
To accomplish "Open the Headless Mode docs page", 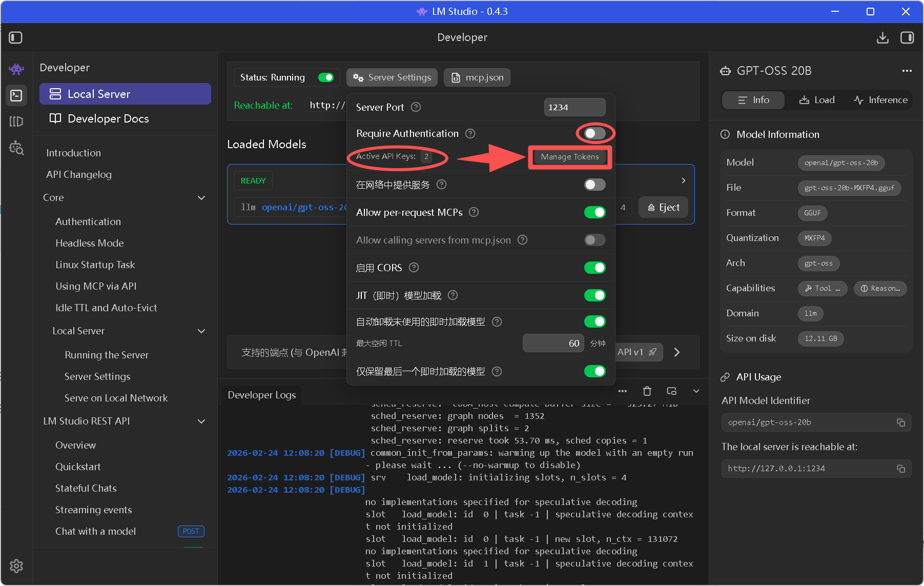I will 90,243.
